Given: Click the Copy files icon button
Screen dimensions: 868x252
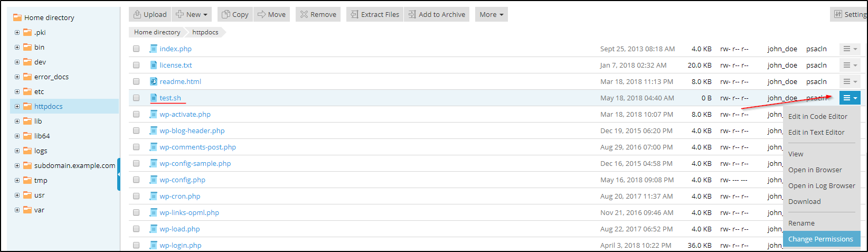Looking at the screenshot, I should pyautogui.click(x=235, y=14).
